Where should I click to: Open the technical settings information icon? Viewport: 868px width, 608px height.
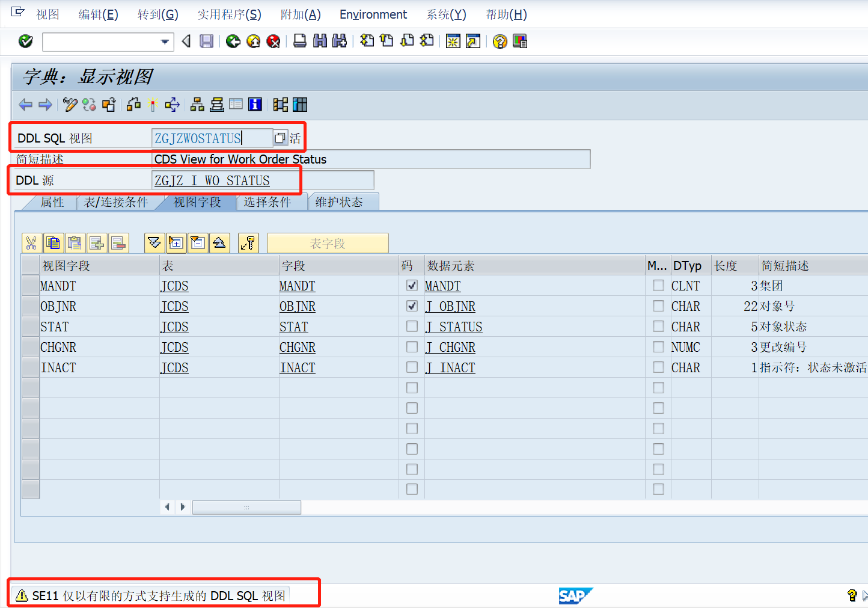pos(255,105)
